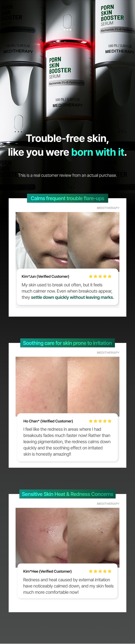Click 'born with it' highlighted headline text

(x=98, y=152)
